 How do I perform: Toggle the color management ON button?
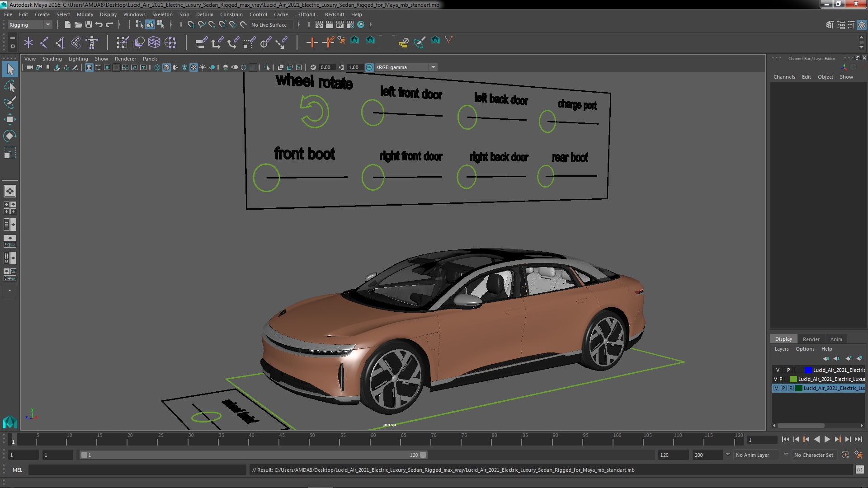pyautogui.click(x=369, y=67)
